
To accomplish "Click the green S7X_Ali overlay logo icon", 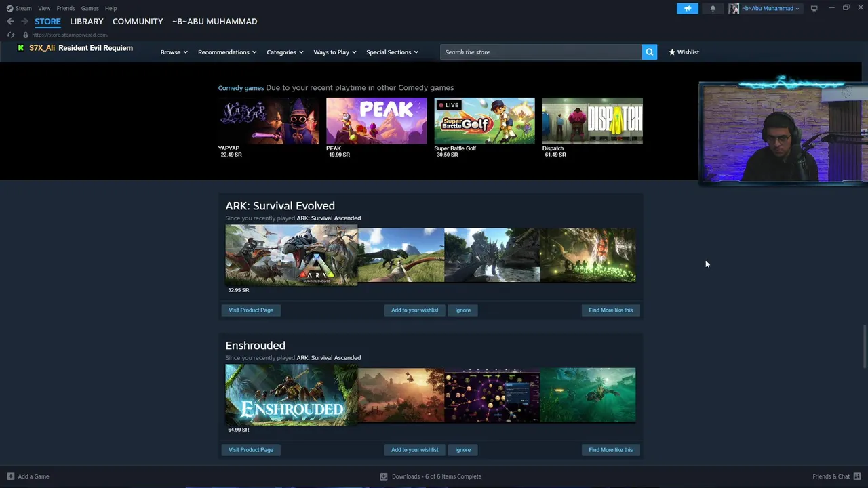I will click(x=21, y=48).
